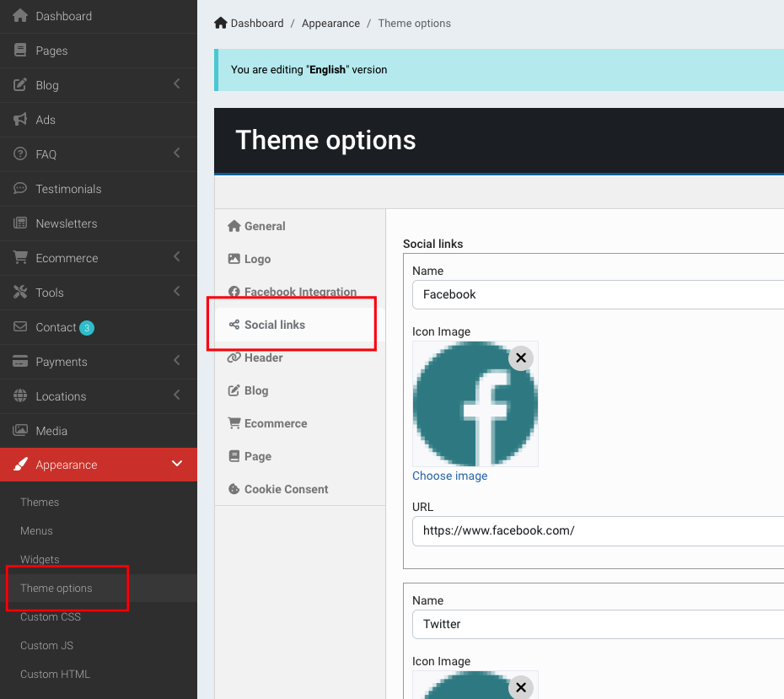This screenshot has height=699, width=784.
Task: Click the Ecommerce cart icon in sidebar
Action: (20, 257)
